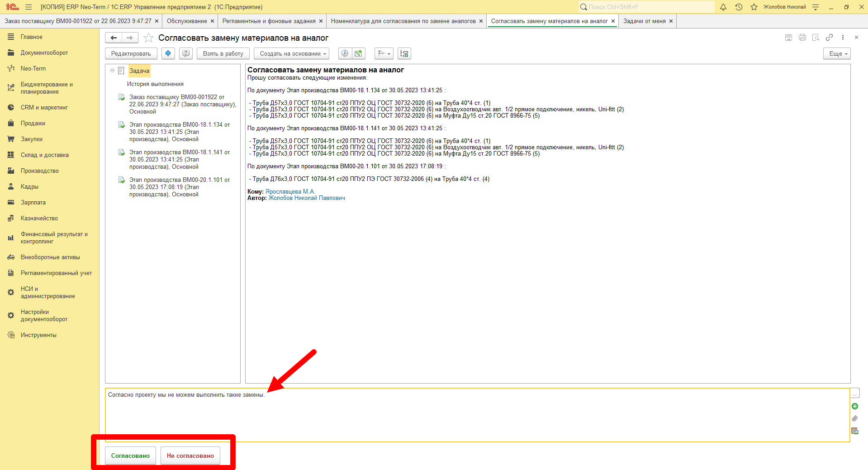Screen dimensions: 868x470
Task: Click the back navigation arrow
Action: click(114, 38)
